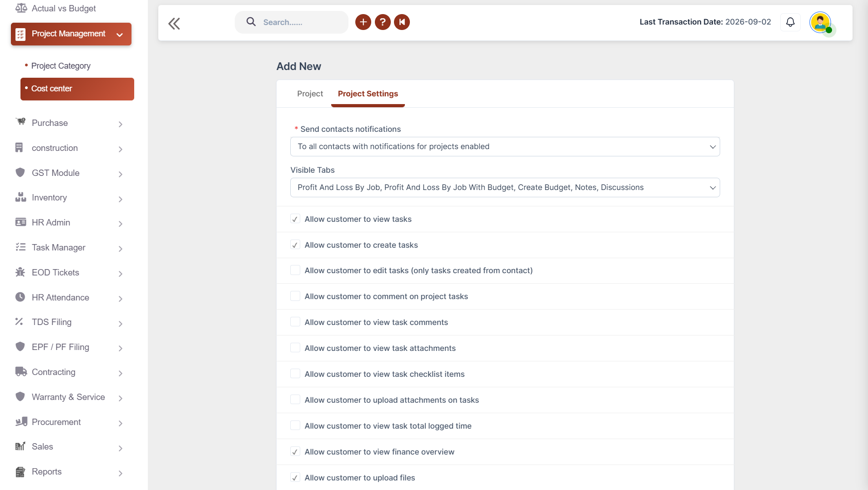Viewport: 868px width, 490px height.
Task: Click Sales chart icon
Action: tap(20, 446)
